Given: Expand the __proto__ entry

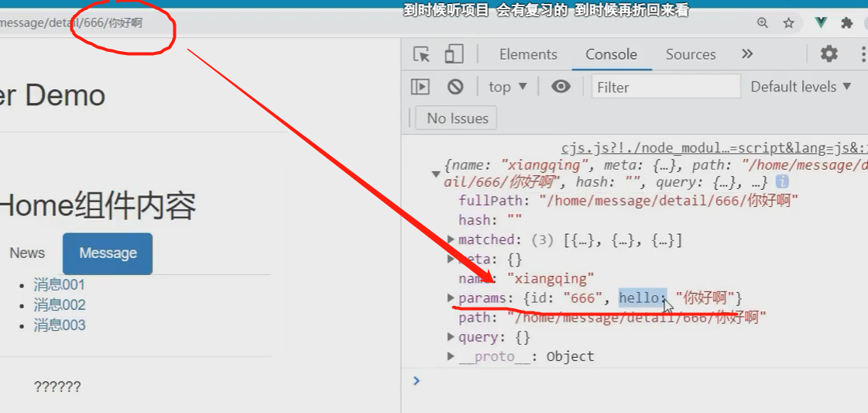Looking at the screenshot, I should [x=451, y=356].
